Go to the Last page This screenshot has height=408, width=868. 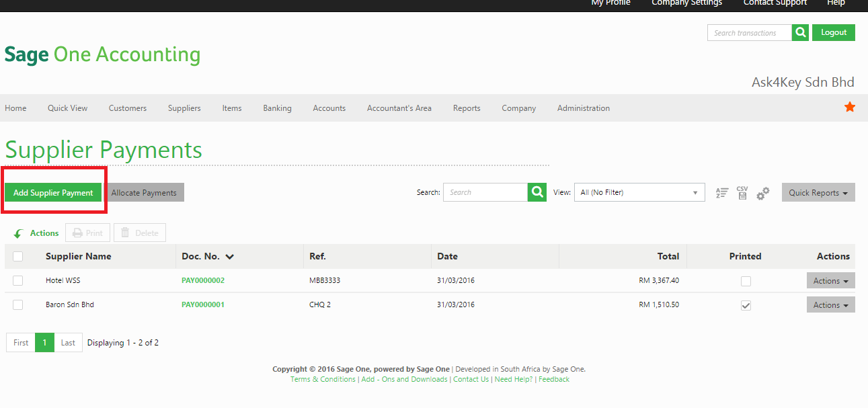(68, 342)
